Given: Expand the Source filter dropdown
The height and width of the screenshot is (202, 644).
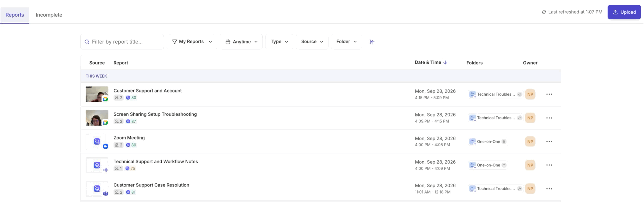Looking at the screenshot, I should point(312,42).
